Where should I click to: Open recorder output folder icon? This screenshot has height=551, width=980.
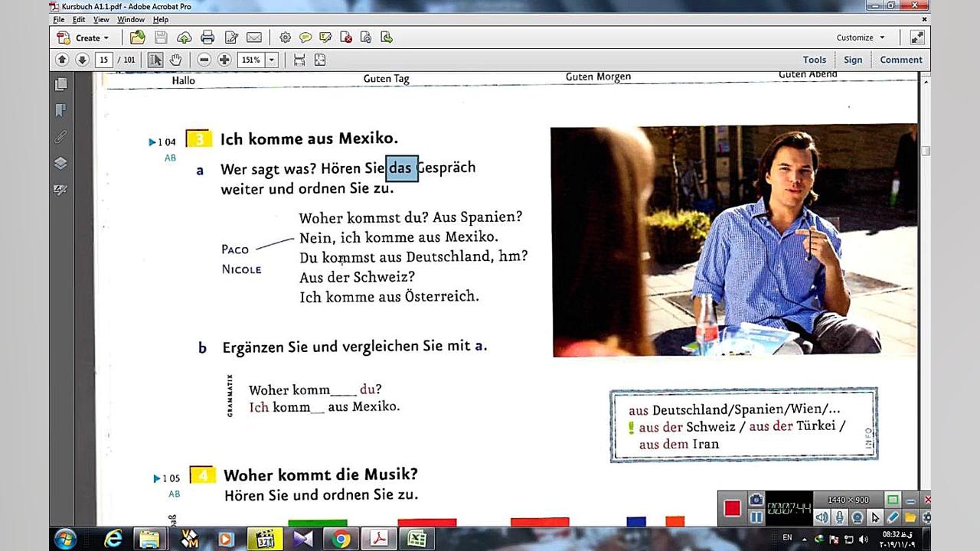coord(910,517)
